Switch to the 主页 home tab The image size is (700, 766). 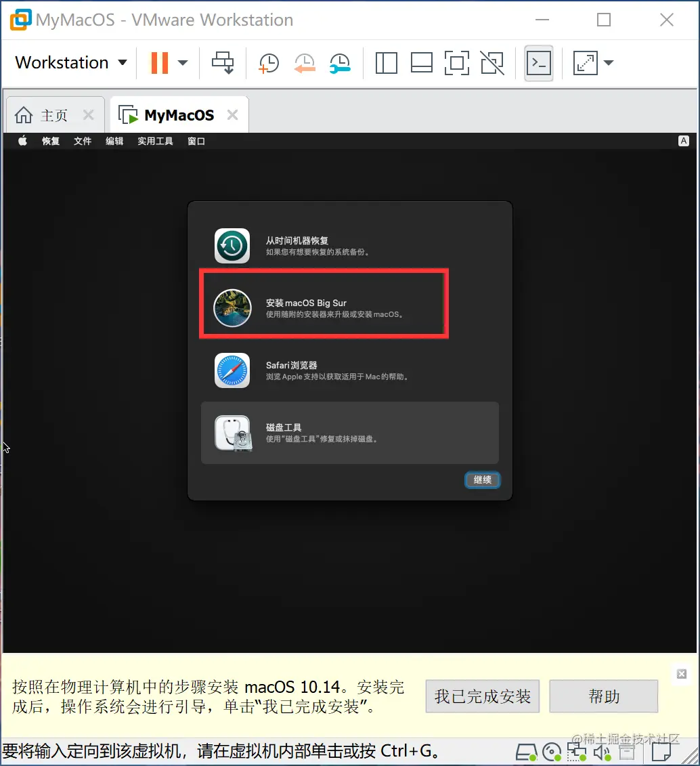coord(53,115)
